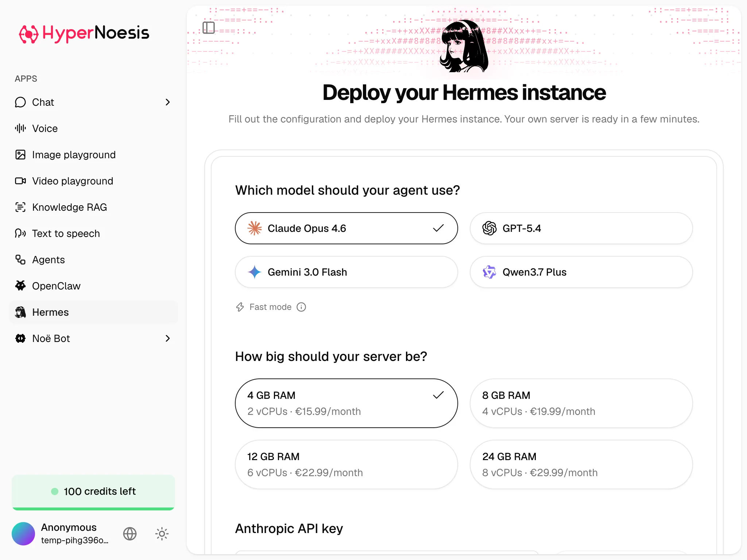Viewport: 747px width, 560px height.
Task: Choose the 8 GB RAM server
Action: pyautogui.click(x=581, y=403)
